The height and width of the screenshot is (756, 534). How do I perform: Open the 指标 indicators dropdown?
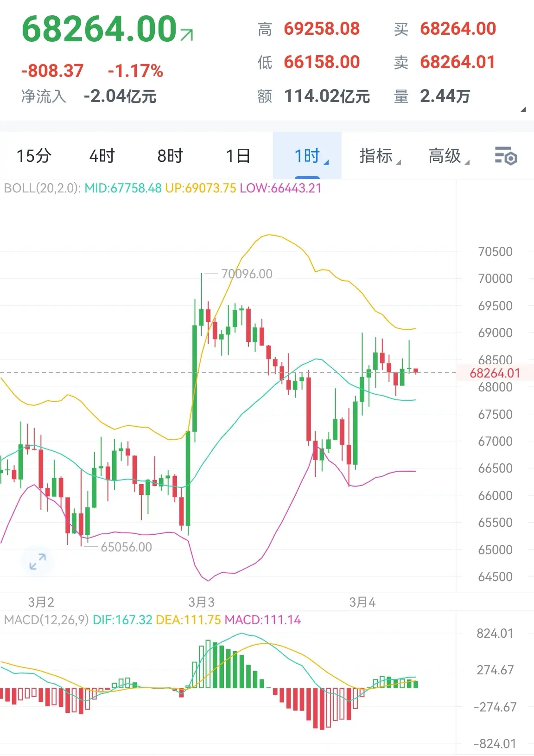click(380, 156)
